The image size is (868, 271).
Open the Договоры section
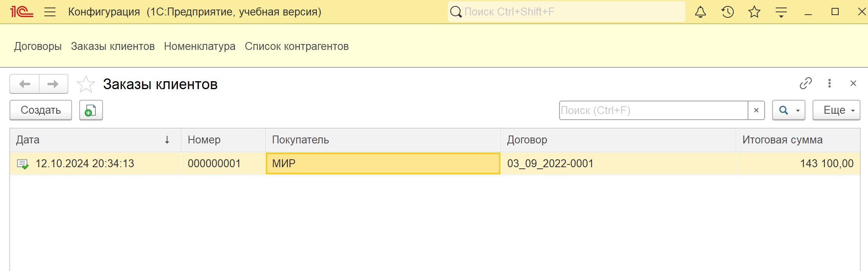point(38,46)
